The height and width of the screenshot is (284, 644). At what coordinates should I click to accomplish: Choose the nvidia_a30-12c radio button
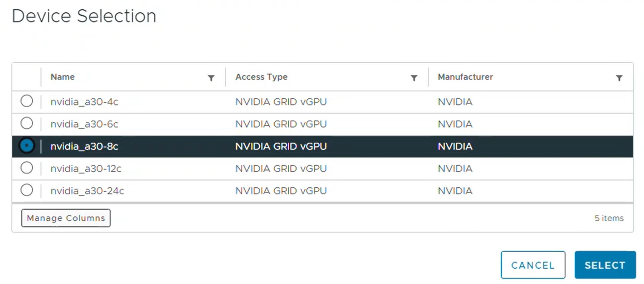tap(27, 168)
